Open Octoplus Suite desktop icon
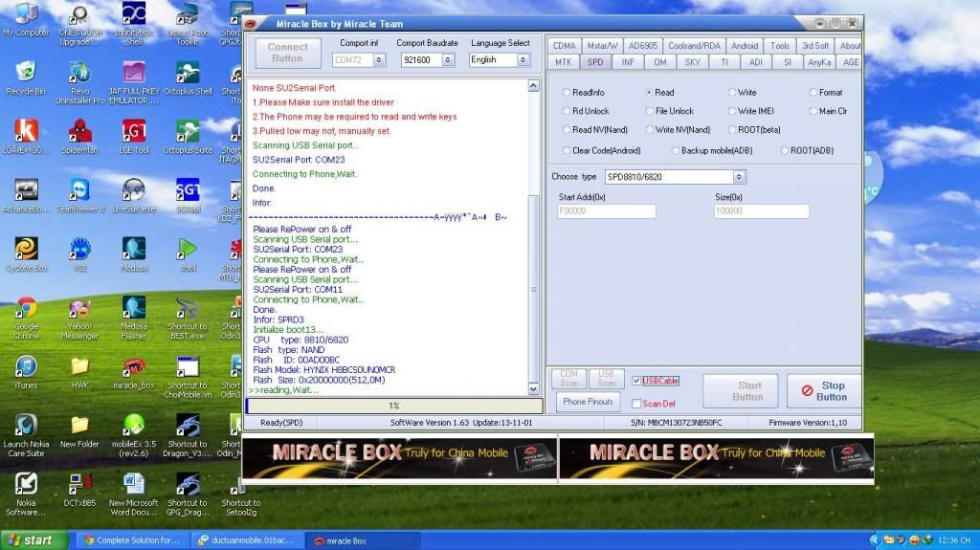 pos(188,137)
